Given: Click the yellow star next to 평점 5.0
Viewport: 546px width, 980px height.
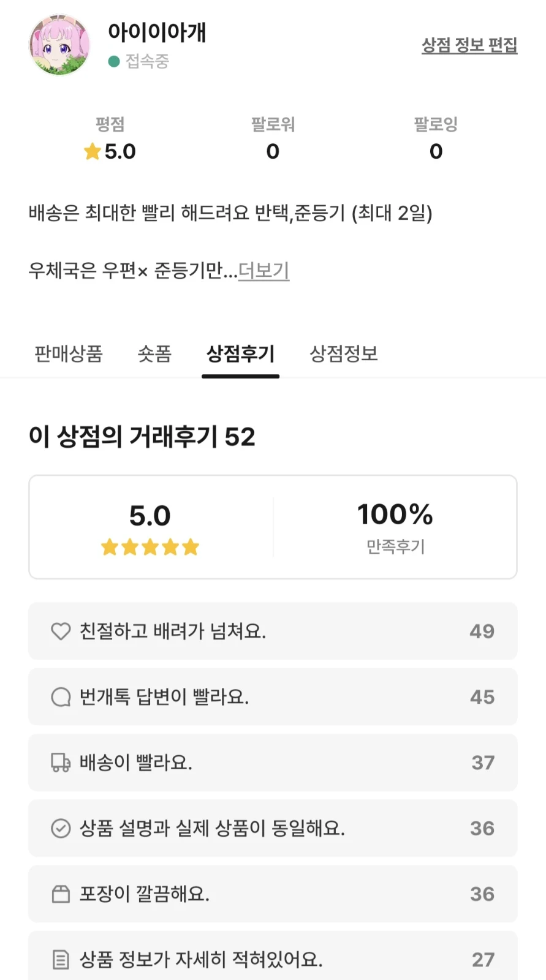Looking at the screenshot, I should pyautogui.click(x=93, y=151).
